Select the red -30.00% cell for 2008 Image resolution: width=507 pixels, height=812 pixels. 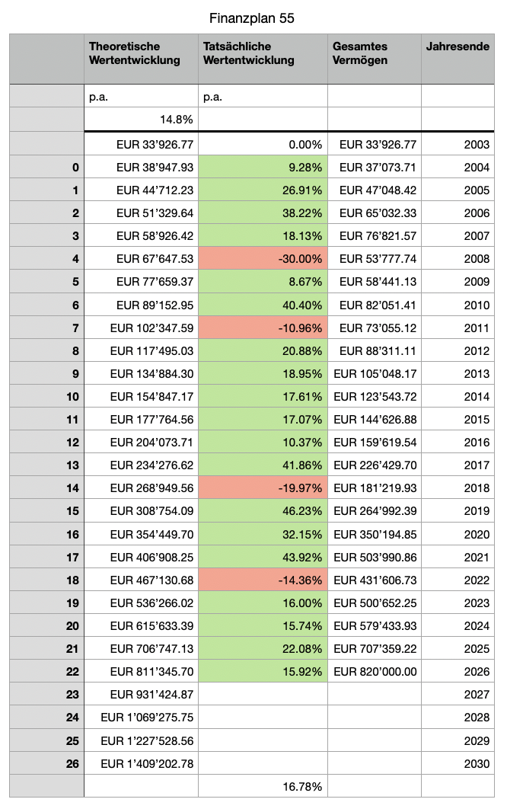[263, 258]
